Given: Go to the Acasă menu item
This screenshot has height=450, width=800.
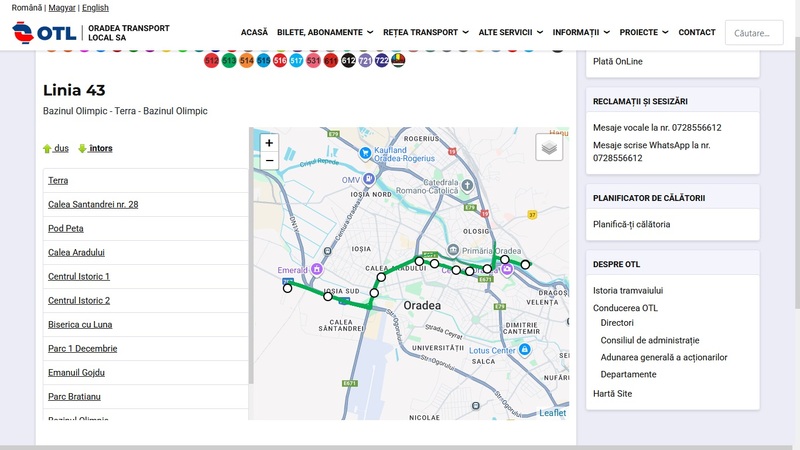Looking at the screenshot, I should click(x=254, y=33).
